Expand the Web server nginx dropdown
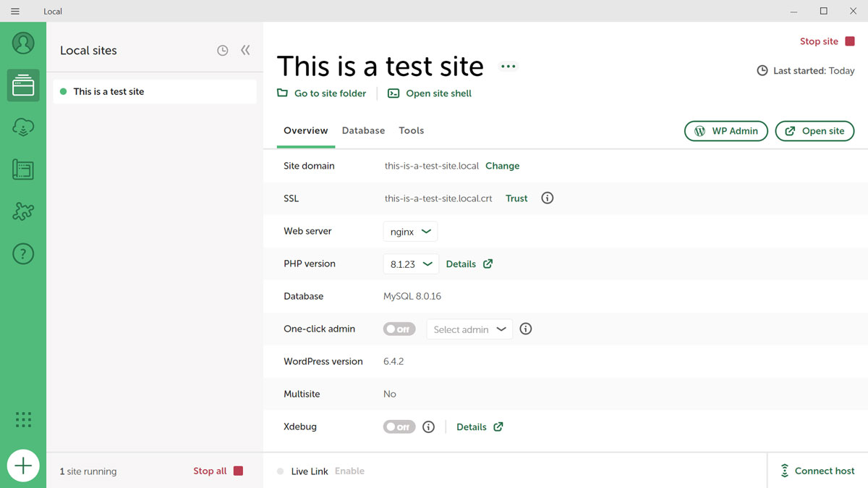The image size is (868, 488). [410, 232]
